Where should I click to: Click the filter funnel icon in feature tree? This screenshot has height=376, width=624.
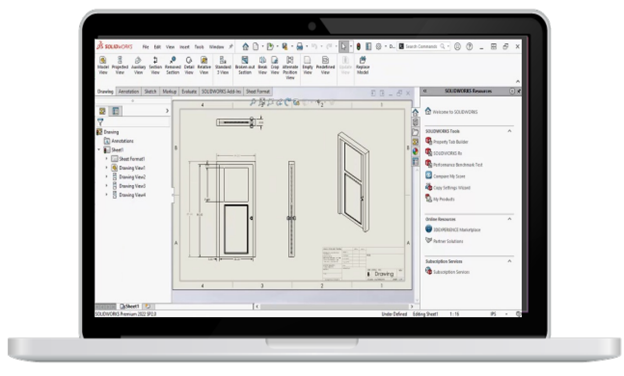(x=100, y=121)
